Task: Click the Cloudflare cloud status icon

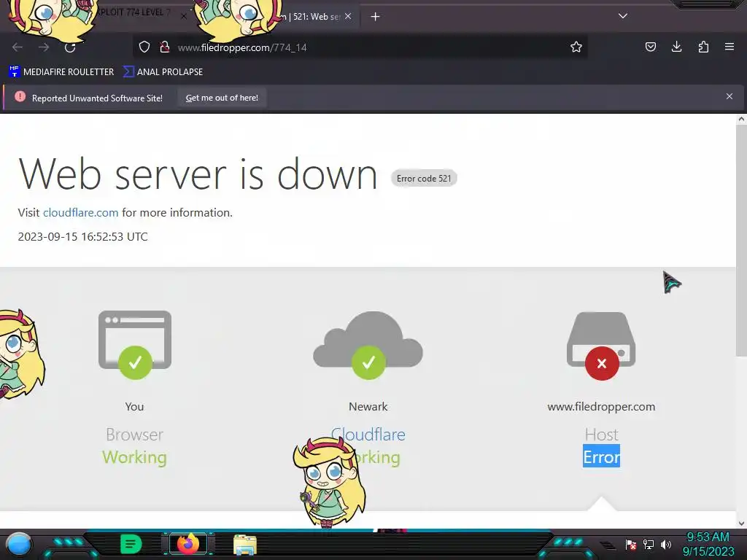Action: [x=368, y=345]
